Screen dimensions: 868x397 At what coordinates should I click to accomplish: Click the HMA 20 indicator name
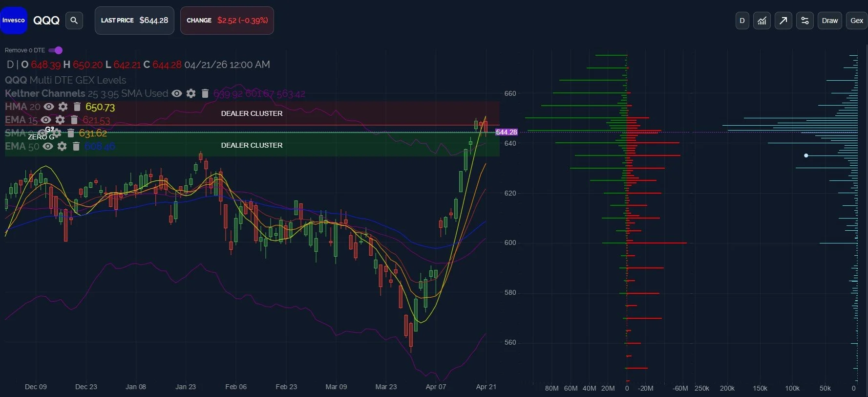22,107
